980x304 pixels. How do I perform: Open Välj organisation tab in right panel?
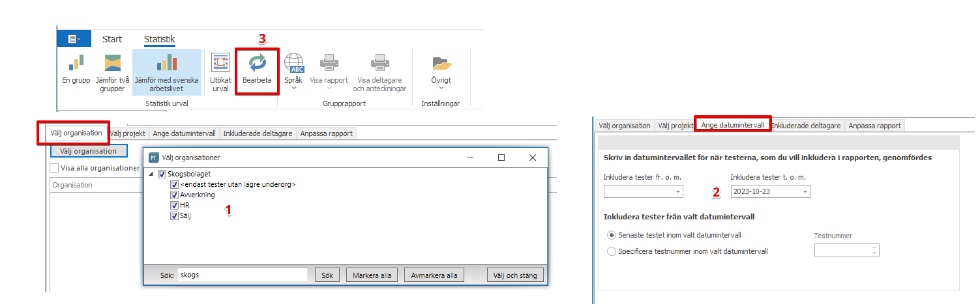tap(625, 126)
